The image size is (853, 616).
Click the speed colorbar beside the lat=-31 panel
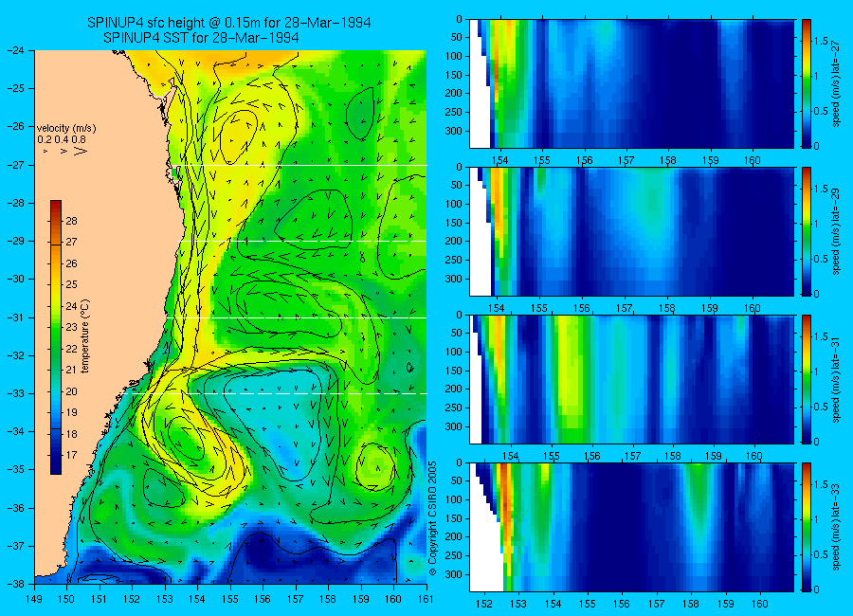point(807,379)
